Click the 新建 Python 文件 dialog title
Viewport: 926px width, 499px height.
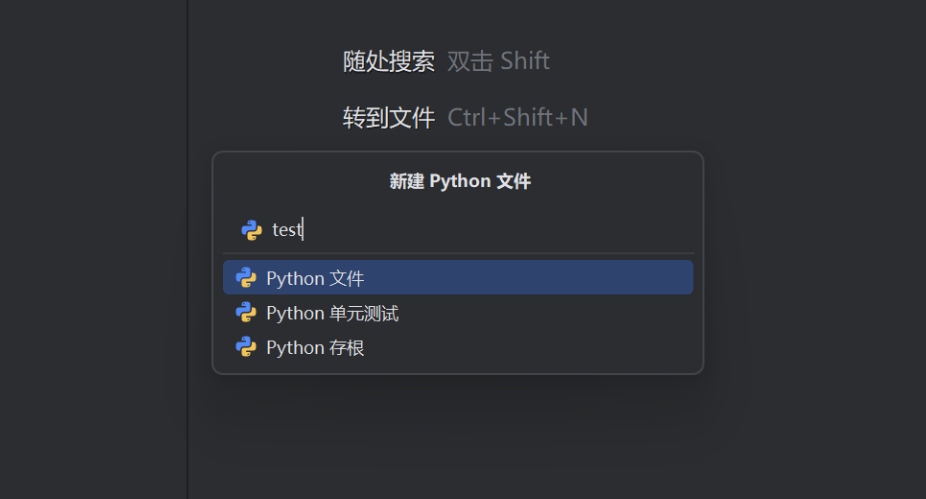click(460, 181)
